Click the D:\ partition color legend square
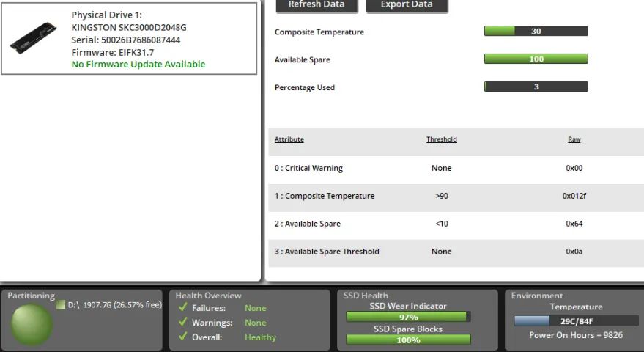644x352 pixels. click(61, 305)
